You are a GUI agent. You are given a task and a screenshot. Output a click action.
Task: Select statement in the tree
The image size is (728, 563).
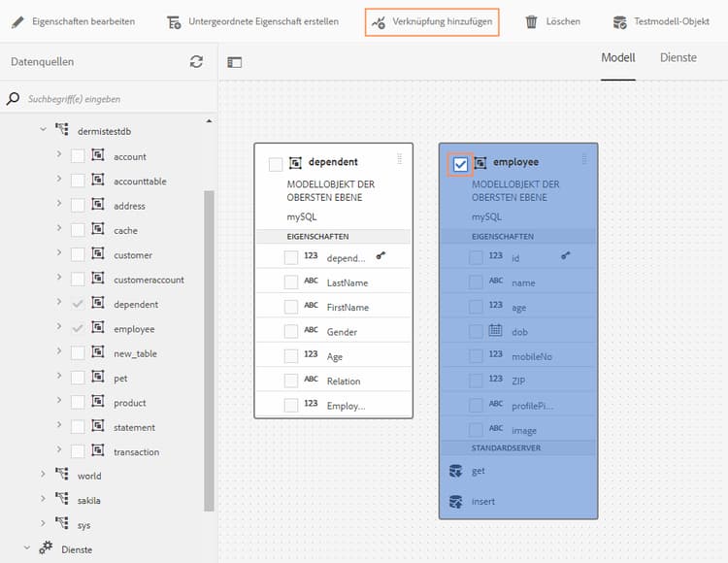[134, 427]
